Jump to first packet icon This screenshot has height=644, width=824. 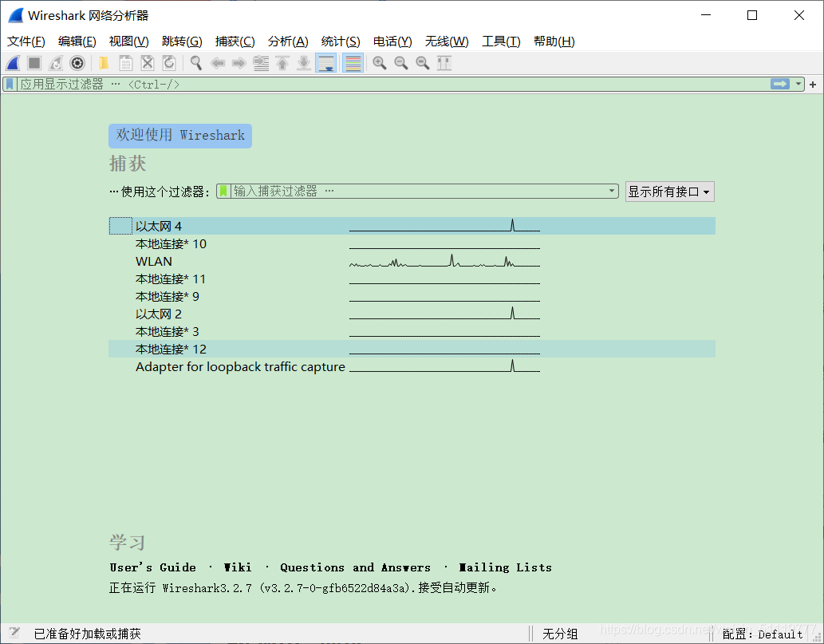pos(282,63)
